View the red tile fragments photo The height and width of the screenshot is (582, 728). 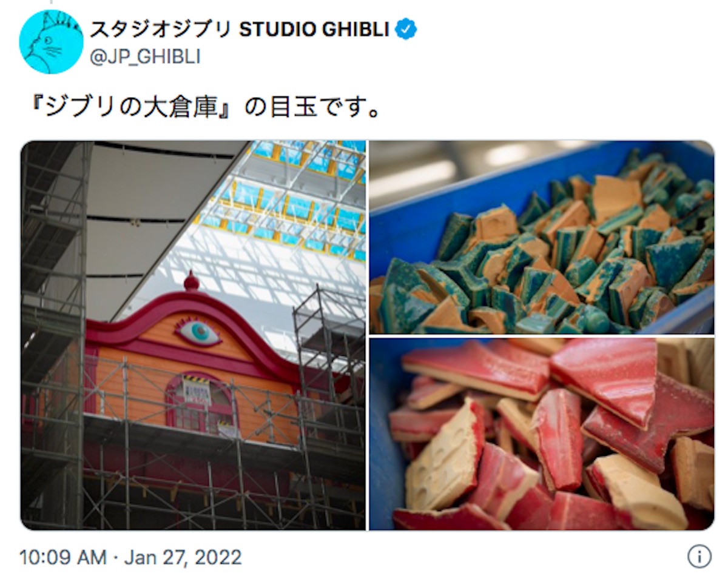[542, 434]
